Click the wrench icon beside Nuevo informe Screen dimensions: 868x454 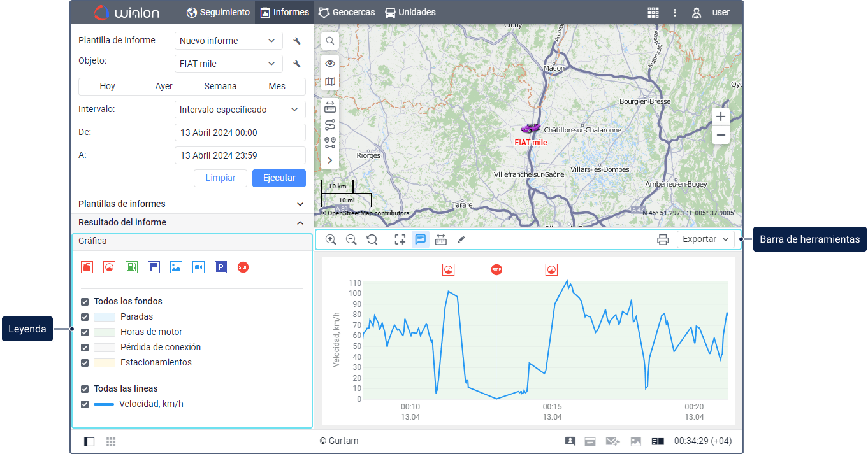296,41
